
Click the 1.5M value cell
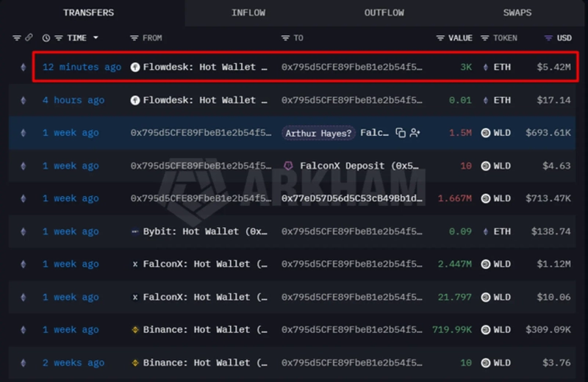461,133
